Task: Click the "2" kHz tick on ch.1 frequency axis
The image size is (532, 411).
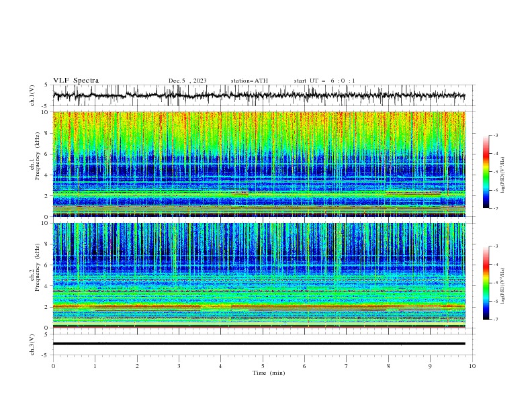Action: click(47, 196)
